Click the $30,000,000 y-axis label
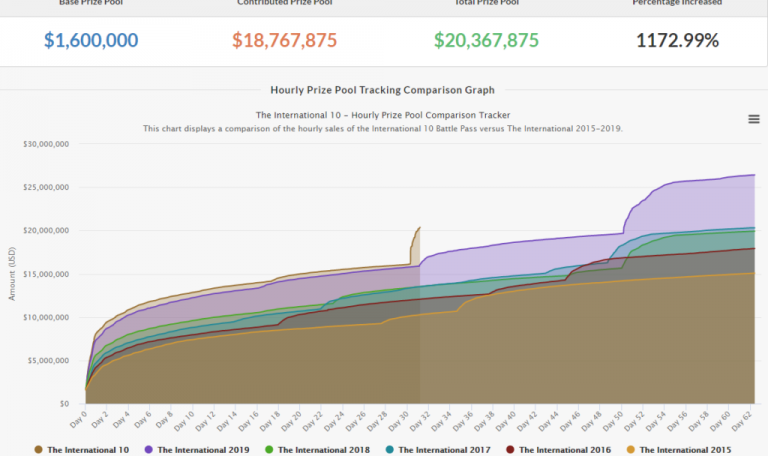The height and width of the screenshot is (456, 768). pyautogui.click(x=45, y=144)
